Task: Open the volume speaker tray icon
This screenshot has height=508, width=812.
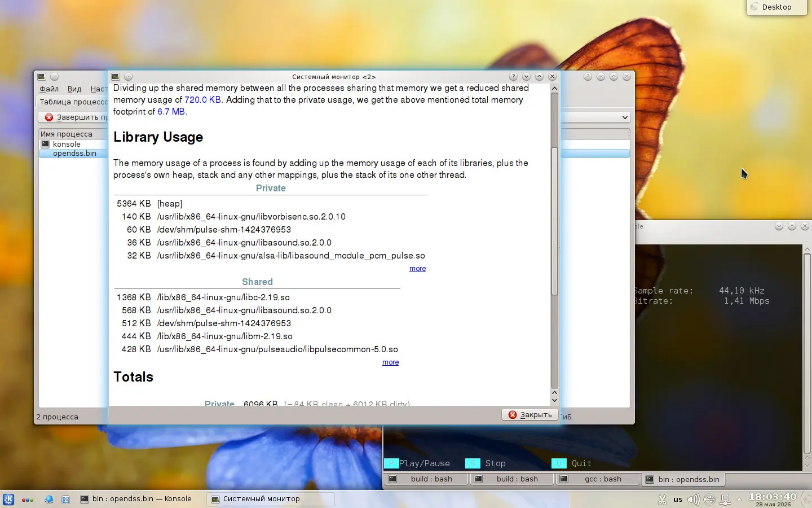Action: (x=694, y=500)
